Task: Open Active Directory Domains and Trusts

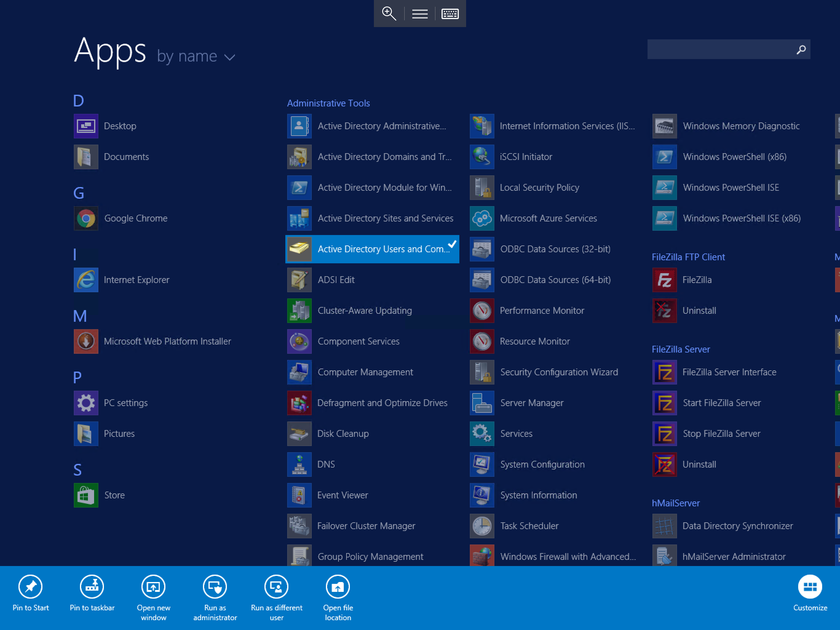Action: coord(372,157)
